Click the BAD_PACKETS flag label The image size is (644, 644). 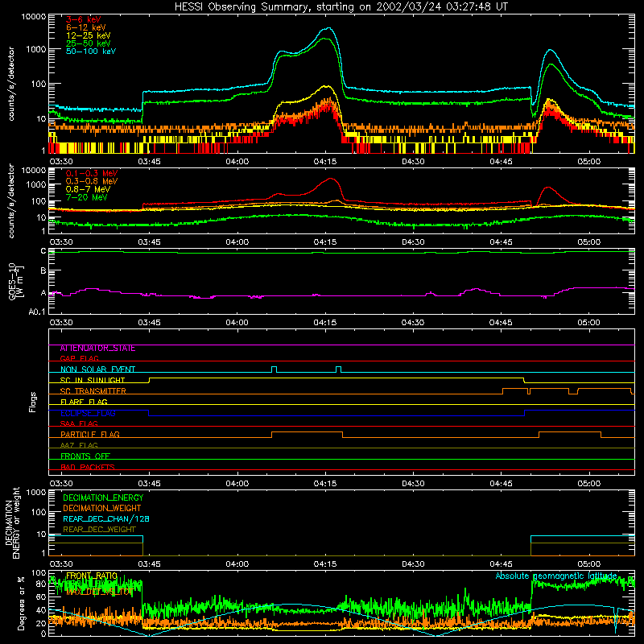point(88,468)
